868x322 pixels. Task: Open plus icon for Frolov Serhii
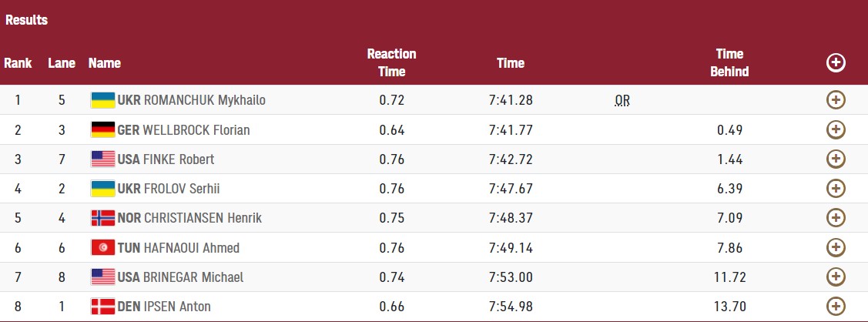[x=836, y=189]
